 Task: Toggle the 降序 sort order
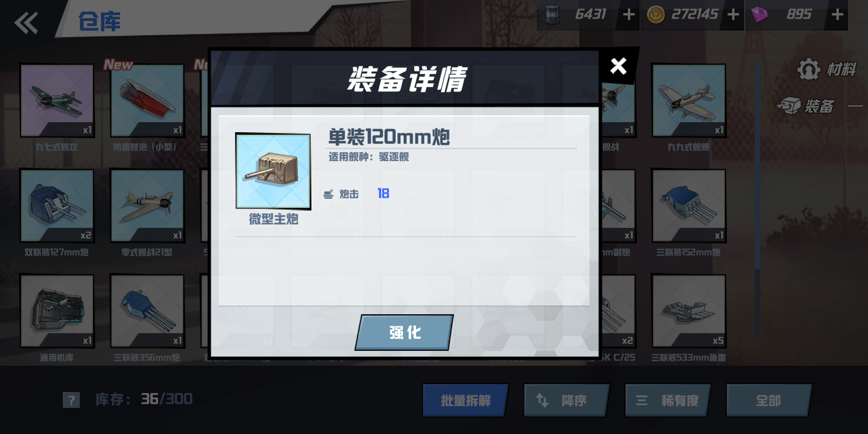click(567, 400)
